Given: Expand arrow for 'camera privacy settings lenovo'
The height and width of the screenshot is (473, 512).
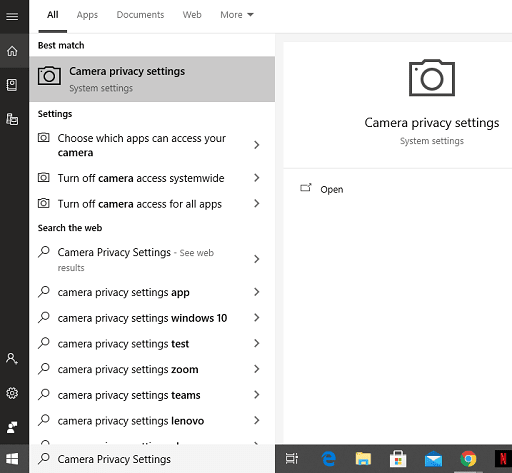Looking at the screenshot, I should click(256, 420).
